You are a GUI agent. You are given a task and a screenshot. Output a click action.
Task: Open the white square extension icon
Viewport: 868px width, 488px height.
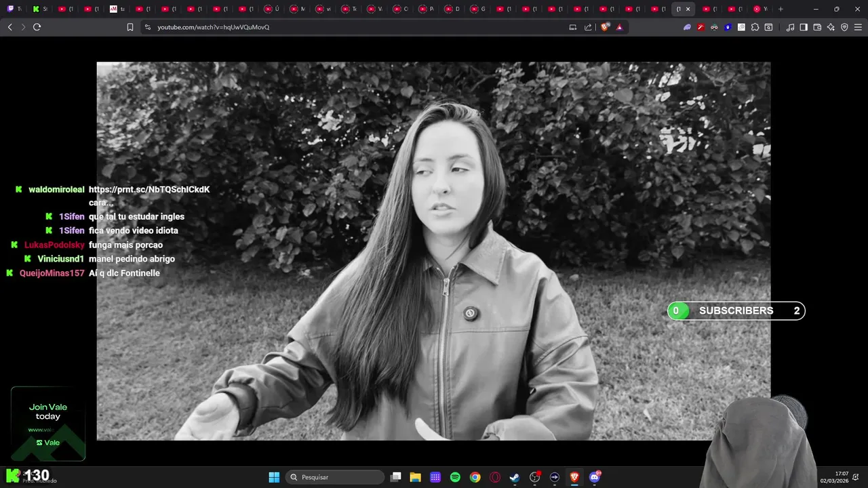741,27
